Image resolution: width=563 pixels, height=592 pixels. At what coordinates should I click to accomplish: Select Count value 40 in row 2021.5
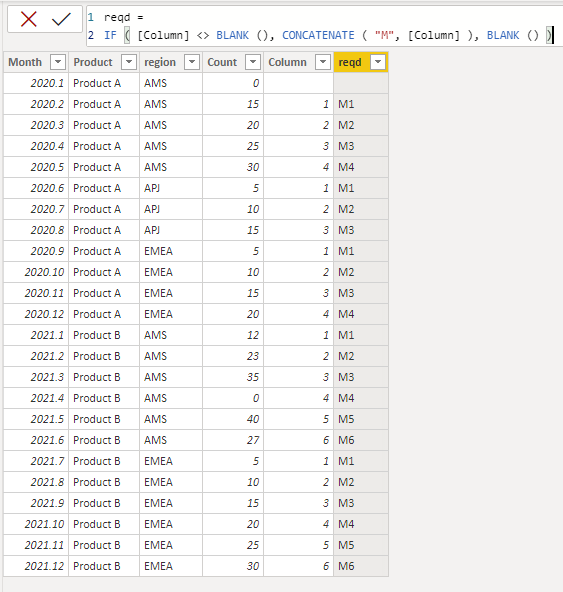[x=233, y=419]
